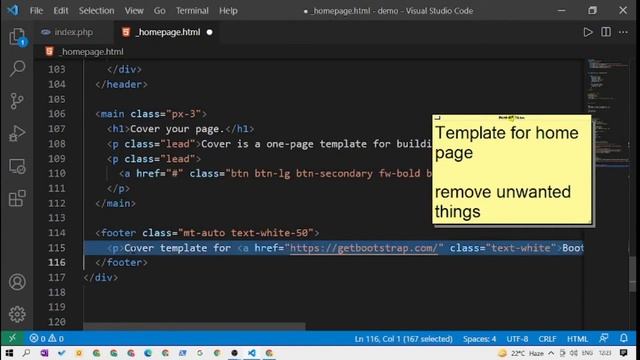Open notifications bell in status bar
This screenshot has width=640, height=360.
coord(624,338)
